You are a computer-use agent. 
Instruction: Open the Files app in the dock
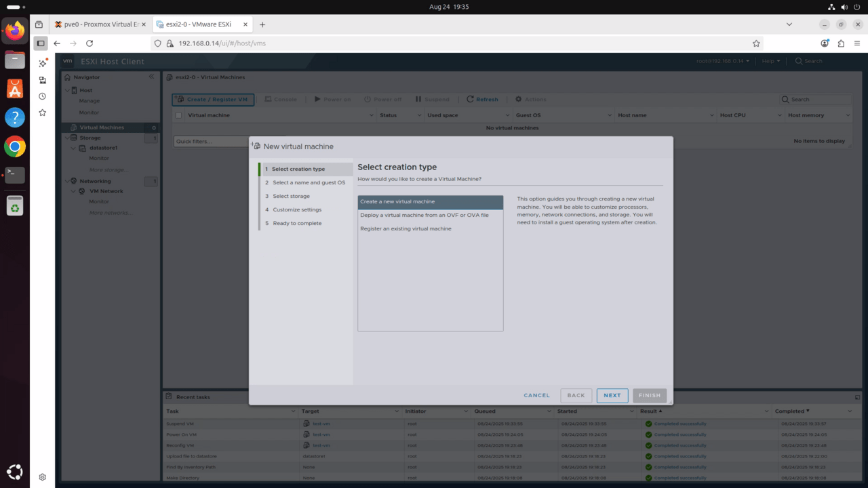tap(15, 60)
